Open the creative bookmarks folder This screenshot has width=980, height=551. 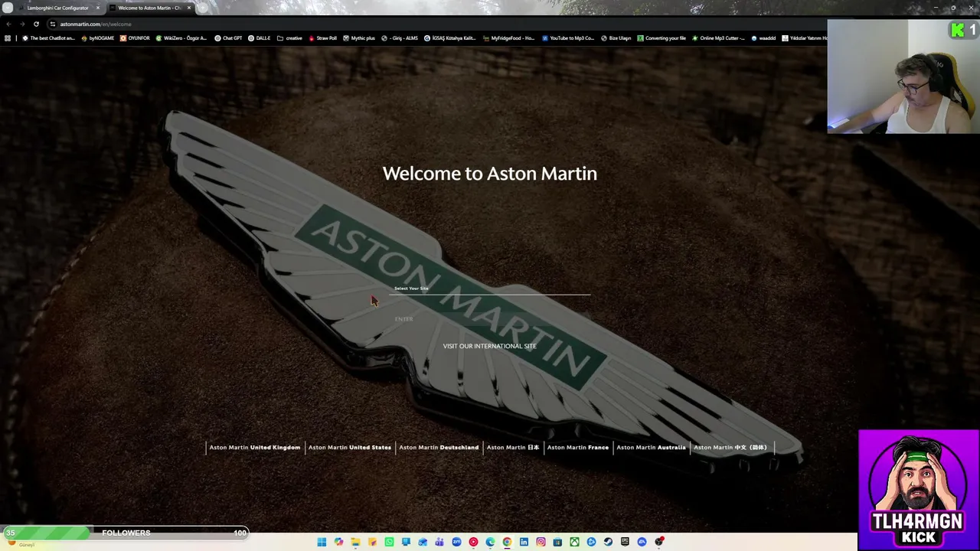click(x=289, y=38)
